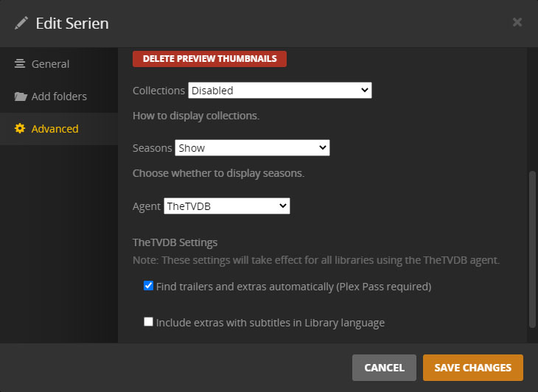Uncheck Find trailers and extras automatically
The width and height of the screenshot is (538, 392).
click(149, 286)
